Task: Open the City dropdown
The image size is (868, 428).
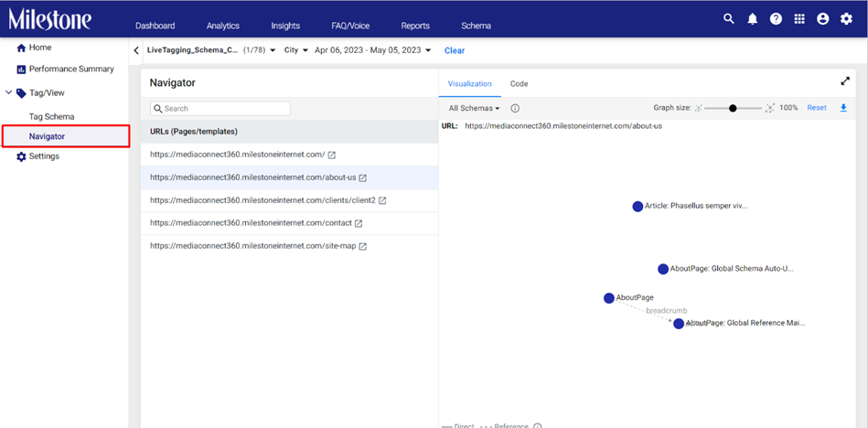Action: click(x=295, y=50)
